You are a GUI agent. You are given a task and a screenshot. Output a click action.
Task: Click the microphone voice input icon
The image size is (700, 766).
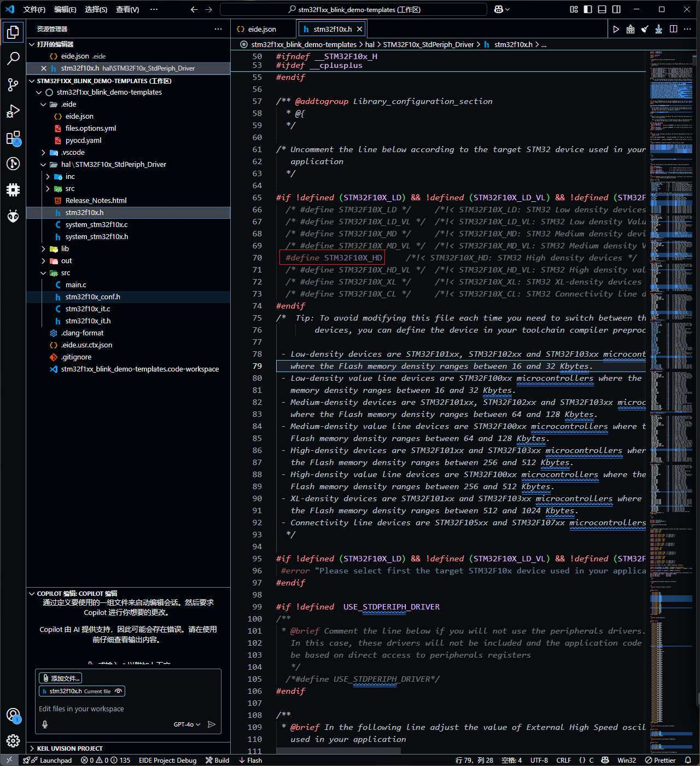pos(45,724)
